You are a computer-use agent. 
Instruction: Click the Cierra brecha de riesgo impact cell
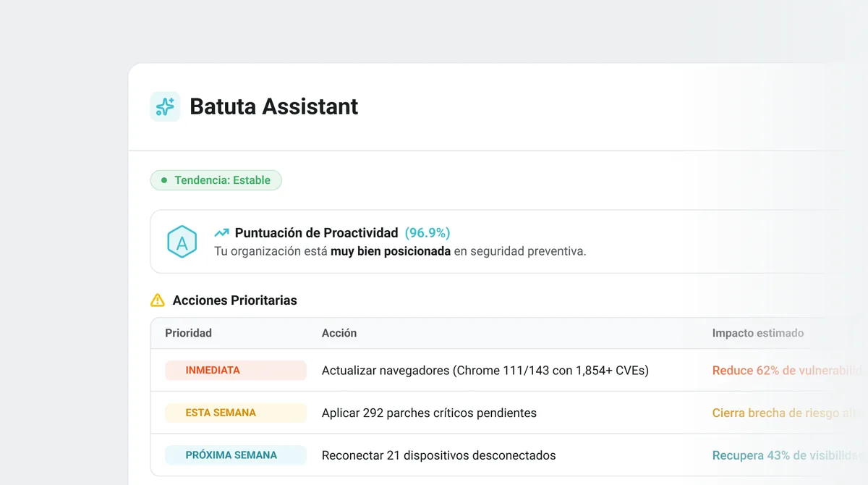(x=787, y=413)
